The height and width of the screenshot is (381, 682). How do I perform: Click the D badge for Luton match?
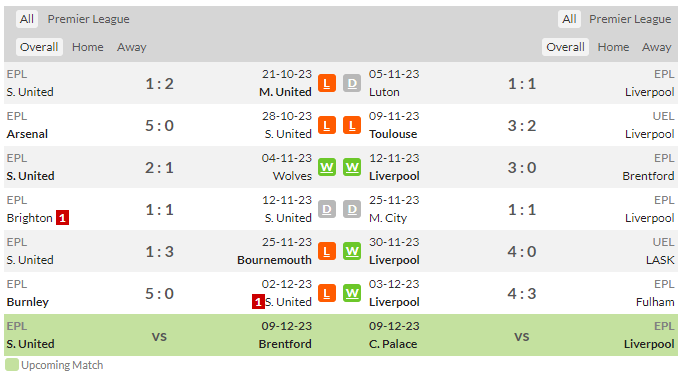(x=352, y=83)
